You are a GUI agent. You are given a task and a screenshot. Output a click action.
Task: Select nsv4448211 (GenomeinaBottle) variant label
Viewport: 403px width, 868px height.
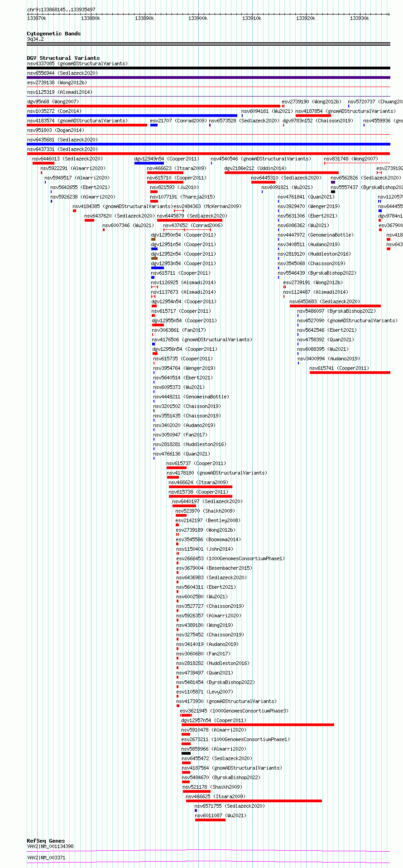191,397
